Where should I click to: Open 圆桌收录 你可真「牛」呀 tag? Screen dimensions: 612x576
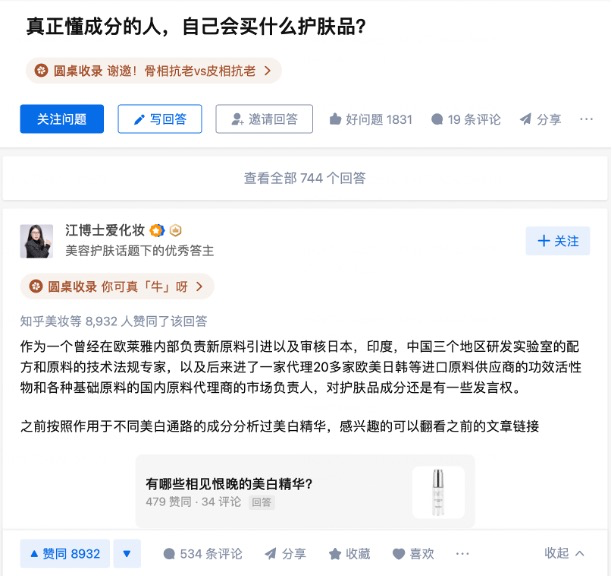click(117, 286)
